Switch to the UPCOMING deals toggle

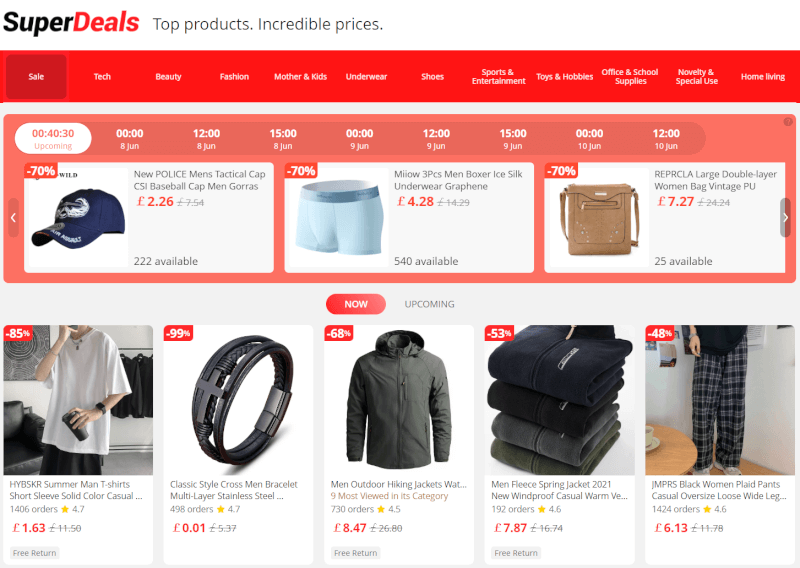pyautogui.click(x=430, y=304)
